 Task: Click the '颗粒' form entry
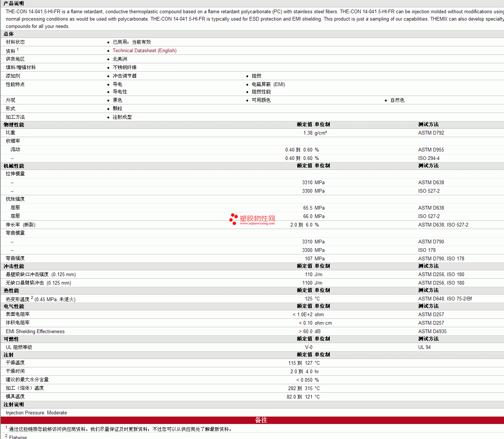117,109
